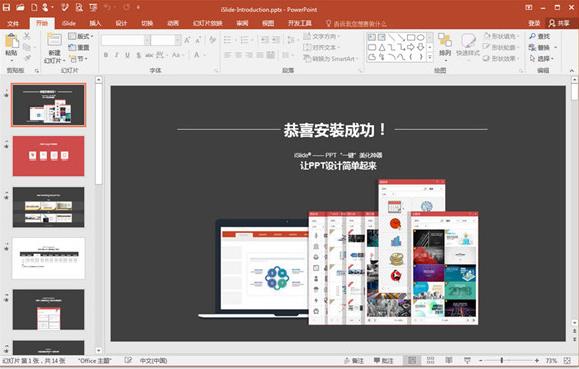Toggle Strikethrough (abc) formatting
Screen dimensions: 579x369
[x=149, y=55]
